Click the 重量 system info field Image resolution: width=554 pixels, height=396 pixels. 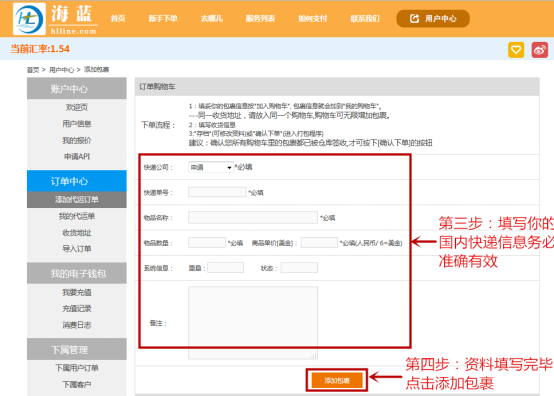click(x=225, y=268)
